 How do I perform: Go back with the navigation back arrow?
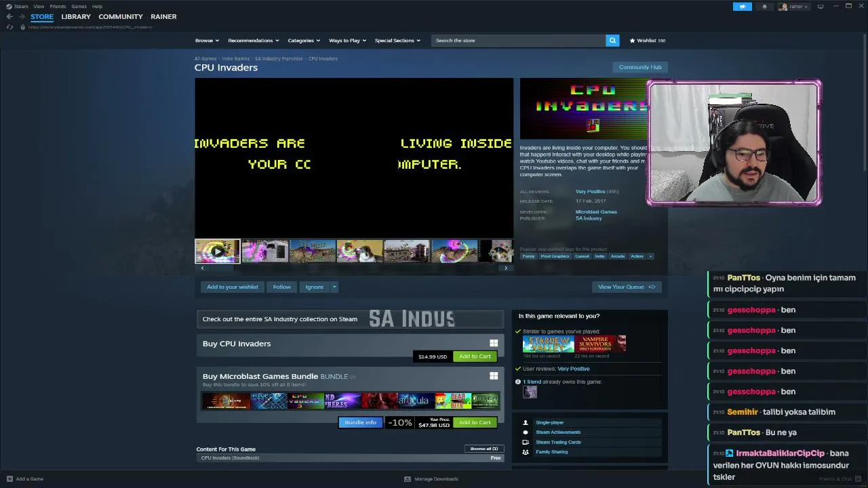click(9, 16)
